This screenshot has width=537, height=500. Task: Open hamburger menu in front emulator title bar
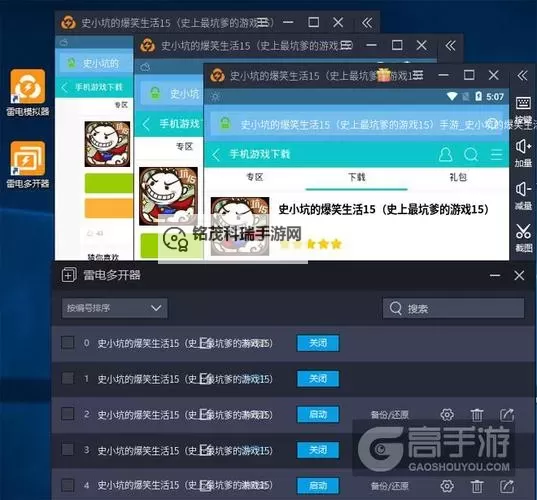pyautogui.click(x=418, y=75)
